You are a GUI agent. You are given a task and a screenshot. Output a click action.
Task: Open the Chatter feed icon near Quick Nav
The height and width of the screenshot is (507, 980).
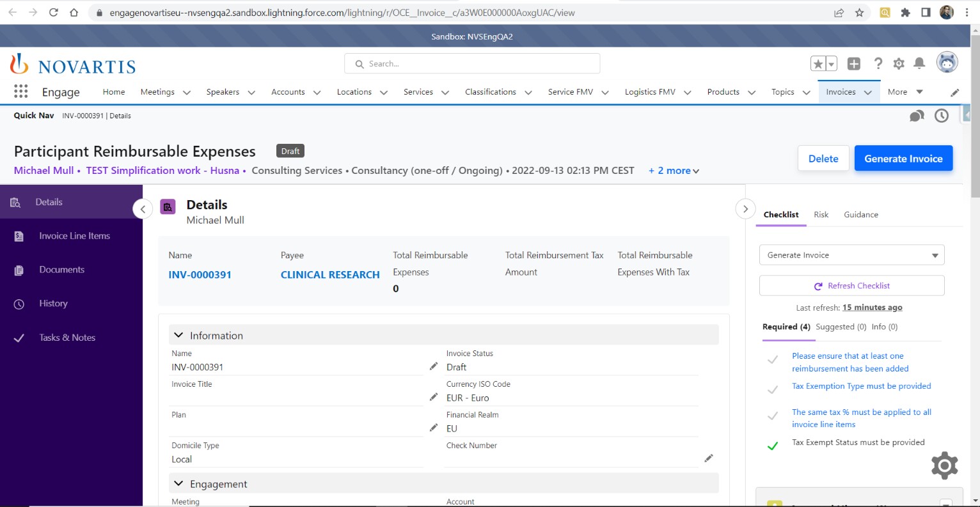click(x=917, y=116)
